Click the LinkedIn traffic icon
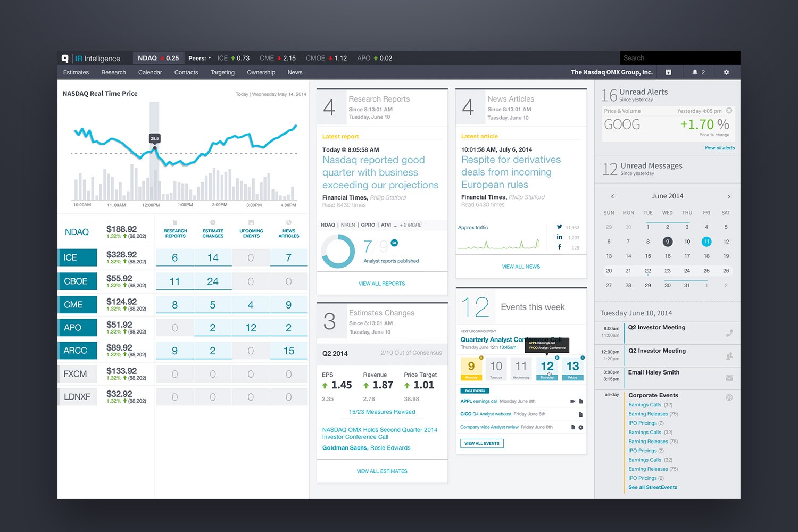 [559, 237]
